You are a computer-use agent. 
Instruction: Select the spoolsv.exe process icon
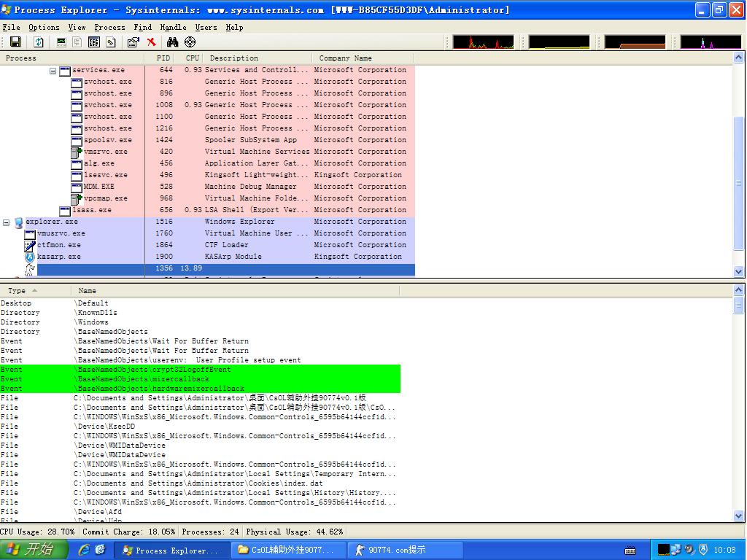tap(76, 141)
